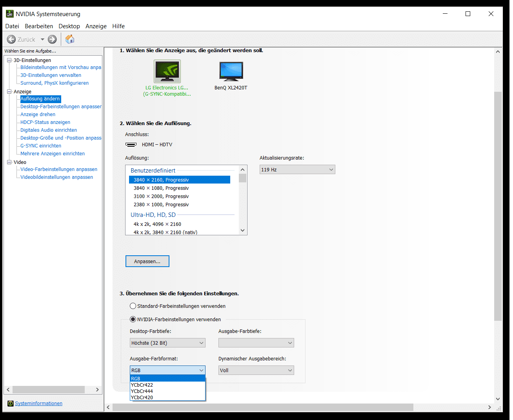The width and height of the screenshot is (513, 420).
Task: Open the Aktualisierungsrate 119 Hz dropdown
Action: point(297,169)
